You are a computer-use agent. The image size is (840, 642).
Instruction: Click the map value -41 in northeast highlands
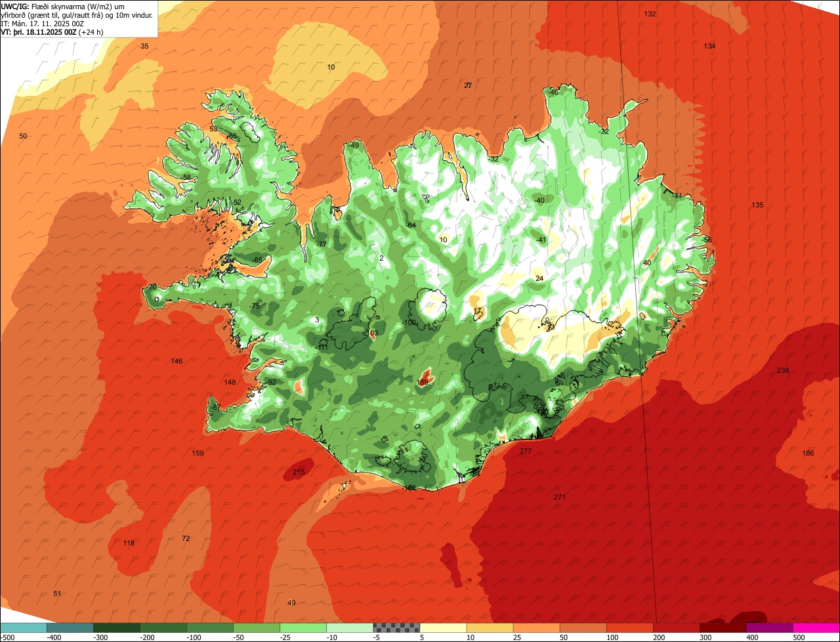tap(541, 240)
